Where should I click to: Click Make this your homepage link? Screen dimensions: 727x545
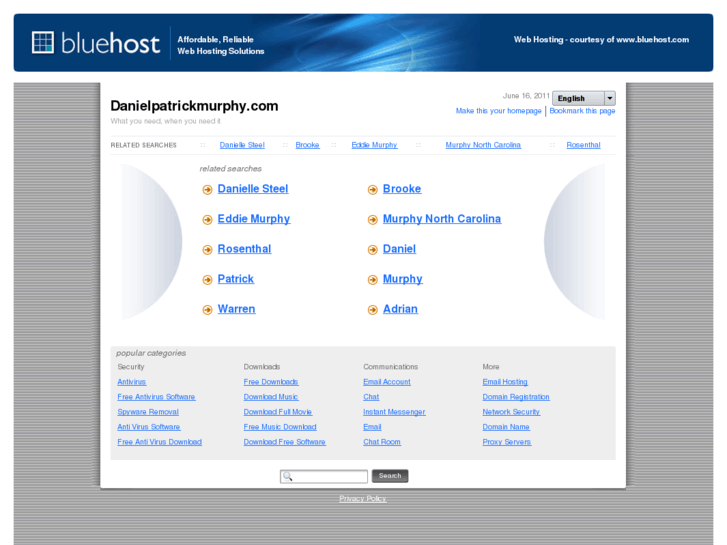(498, 111)
